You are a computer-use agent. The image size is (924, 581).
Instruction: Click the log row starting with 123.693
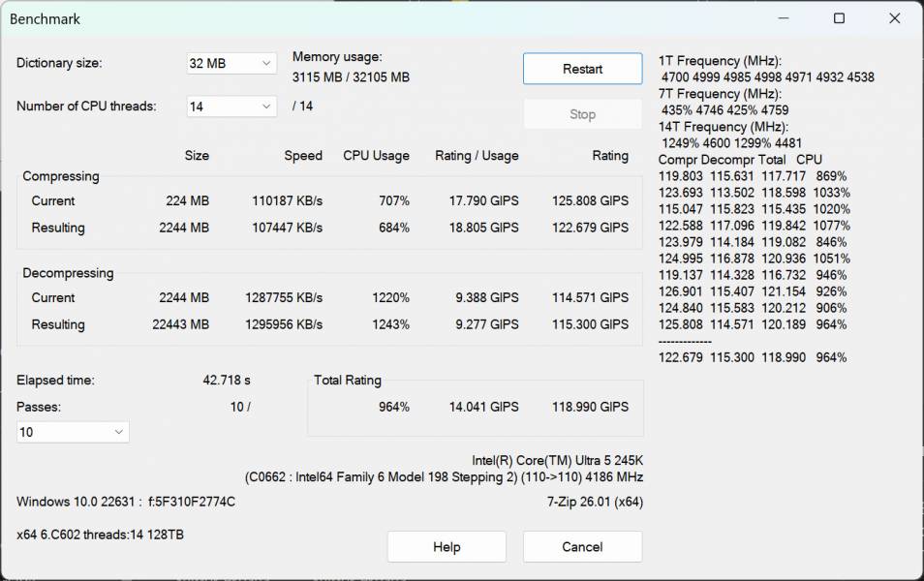pyautogui.click(x=754, y=193)
